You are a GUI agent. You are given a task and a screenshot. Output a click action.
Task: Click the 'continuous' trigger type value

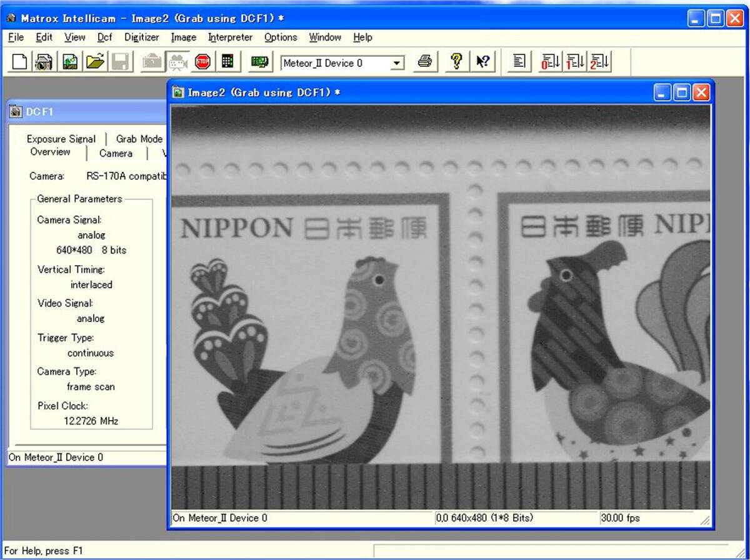(91, 353)
